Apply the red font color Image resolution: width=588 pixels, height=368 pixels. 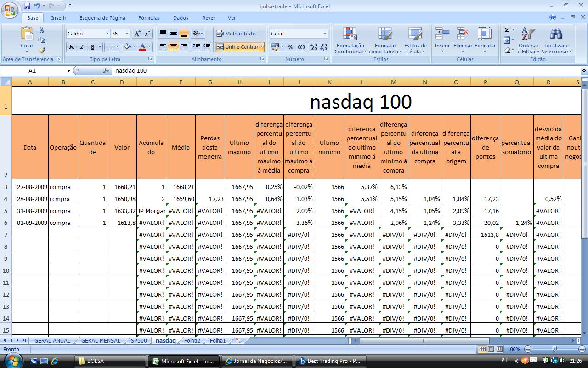point(142,47)
